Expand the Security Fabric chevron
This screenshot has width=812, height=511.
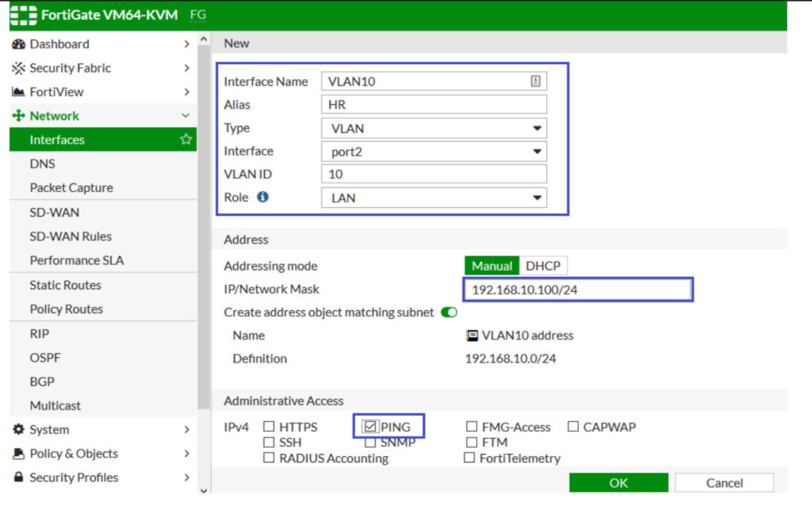click(186, 68)
